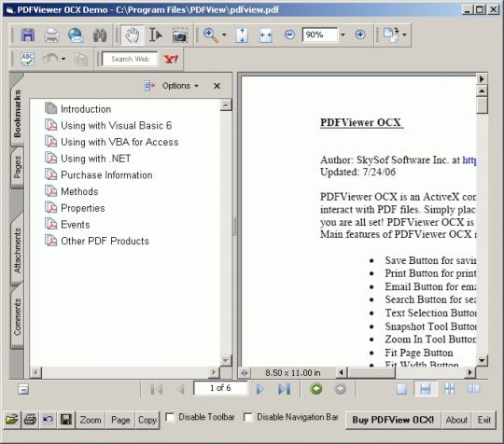Click the Search Web input field

coord(130,59)
